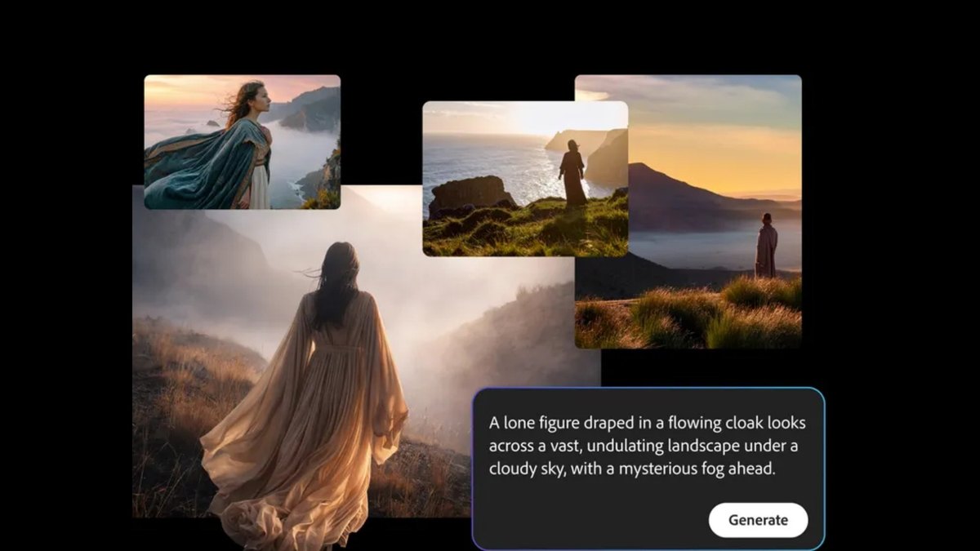The height and width of the screenshot is (551, 980).
Task: Click the prompt text about a lone figure
Action: (x=648, y=446)
